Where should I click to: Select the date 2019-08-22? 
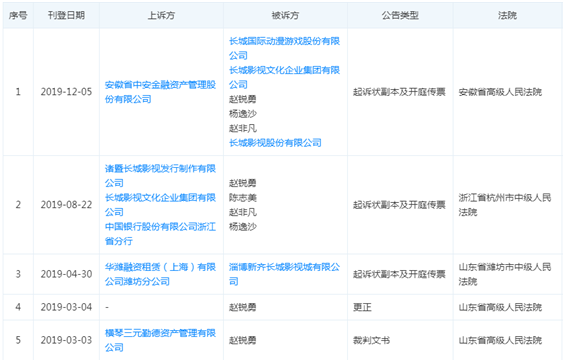click(x=66, y=205)
